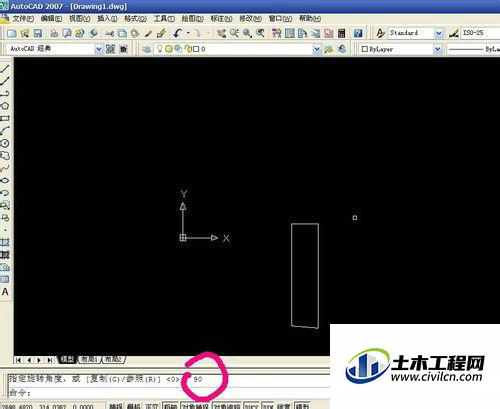This screenshot has height=409, width=500.
Task: Switch to the 布局1 layout tab
Action: pos(90,360)
